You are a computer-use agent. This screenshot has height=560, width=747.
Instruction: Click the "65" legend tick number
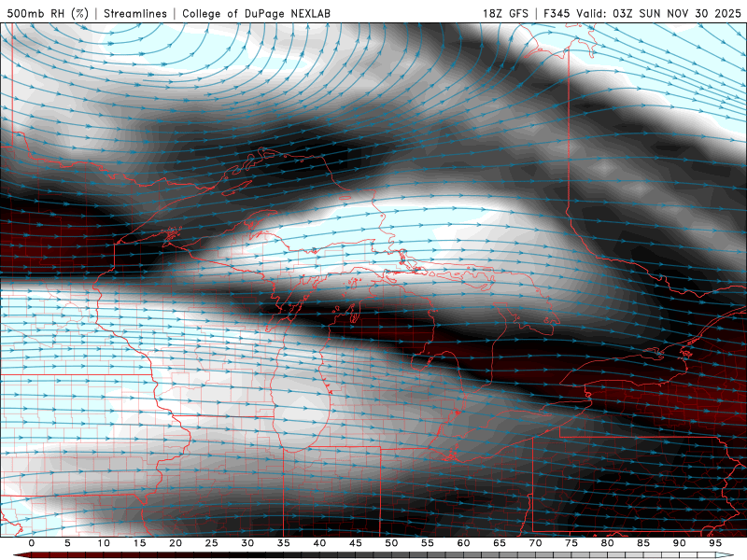pos(500,543)
